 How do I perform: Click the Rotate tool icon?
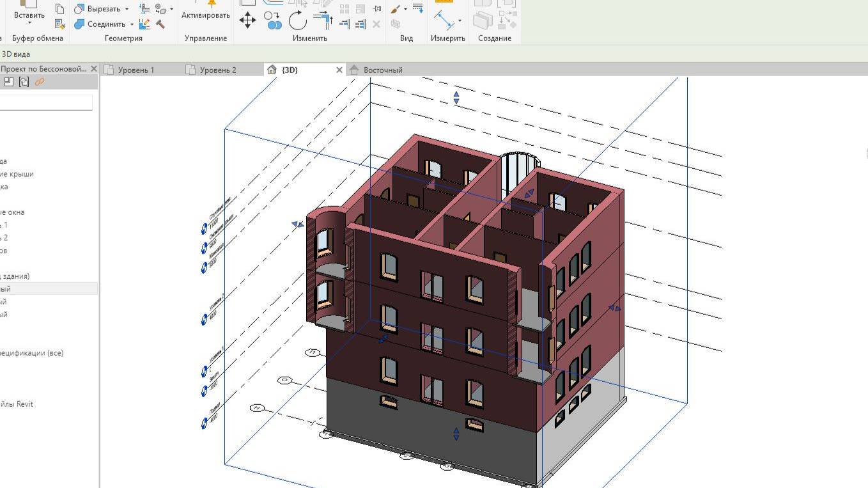pyautogui.click(x=298, y=20)
